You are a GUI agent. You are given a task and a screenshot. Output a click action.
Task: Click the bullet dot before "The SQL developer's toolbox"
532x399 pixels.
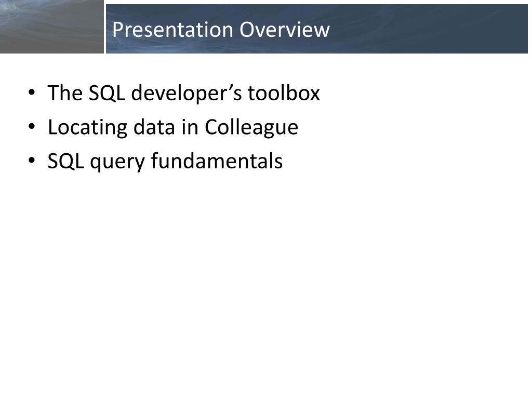(32, 92)
